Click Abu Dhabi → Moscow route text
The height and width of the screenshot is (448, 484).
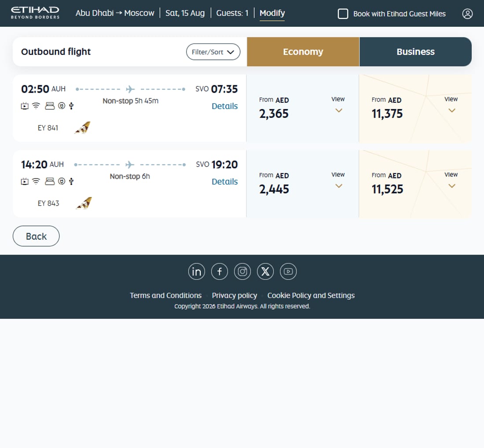point(115,13)
